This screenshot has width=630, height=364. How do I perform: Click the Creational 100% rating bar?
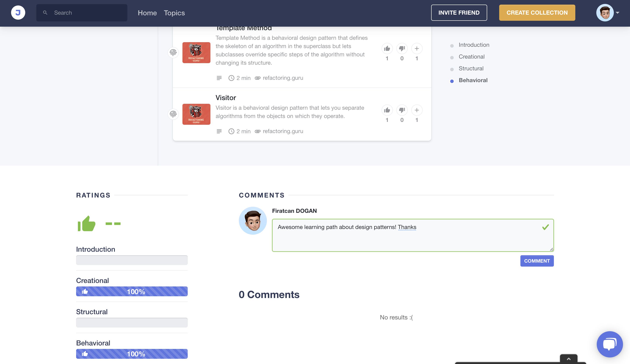point(132,291)
